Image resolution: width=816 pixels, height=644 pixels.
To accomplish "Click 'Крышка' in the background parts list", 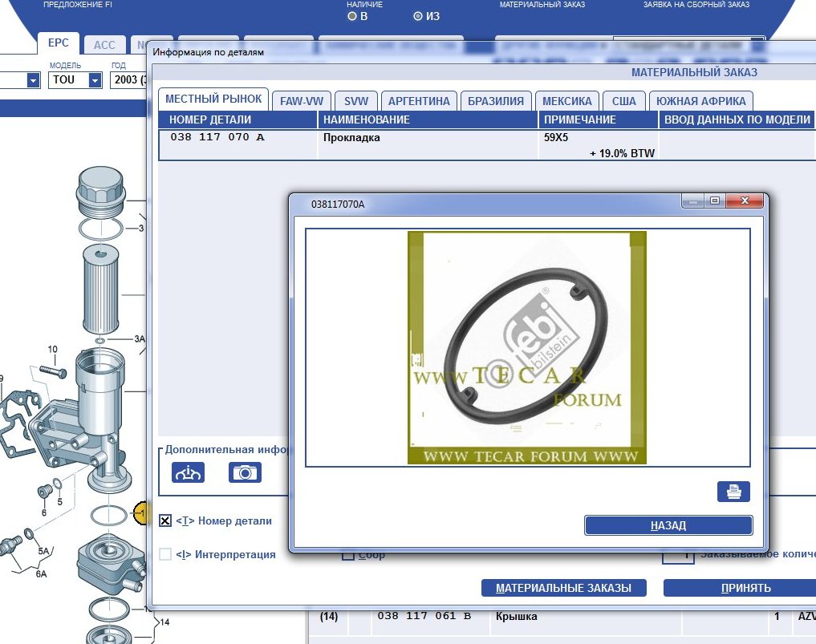I will click(x=516, y=617).
